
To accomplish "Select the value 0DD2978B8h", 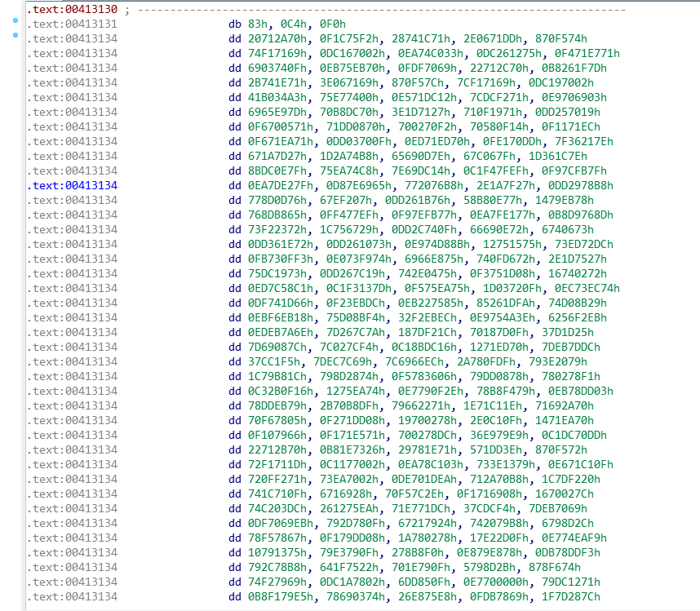I will (581, 186).
